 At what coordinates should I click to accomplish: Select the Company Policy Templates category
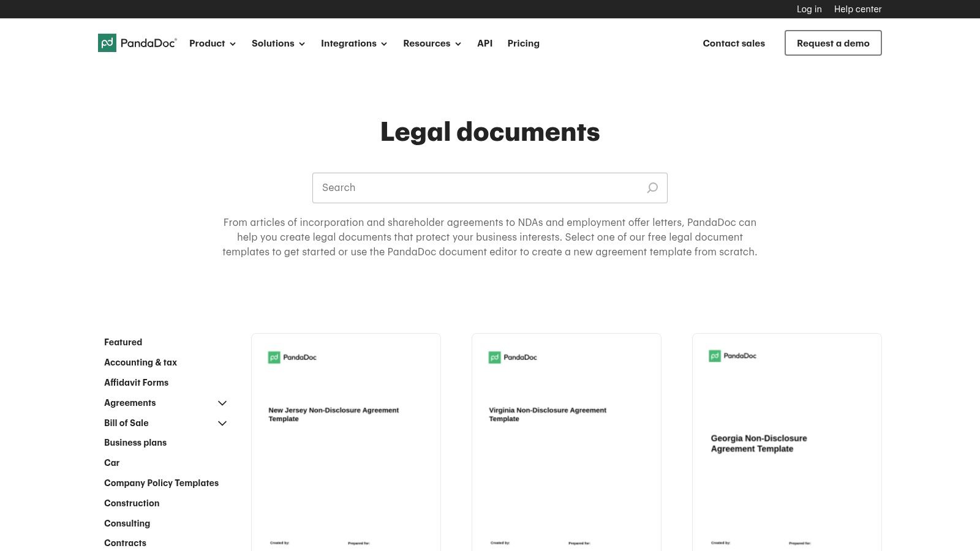point(161,483)
